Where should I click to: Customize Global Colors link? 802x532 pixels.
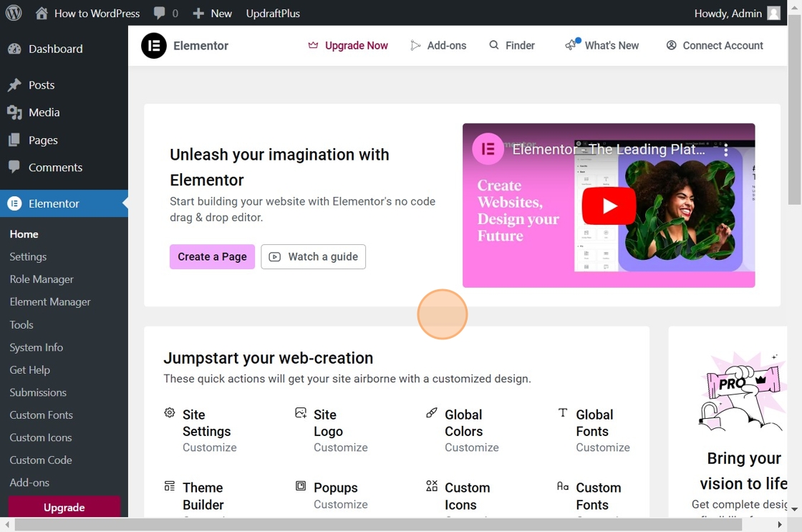click(472, 448)
